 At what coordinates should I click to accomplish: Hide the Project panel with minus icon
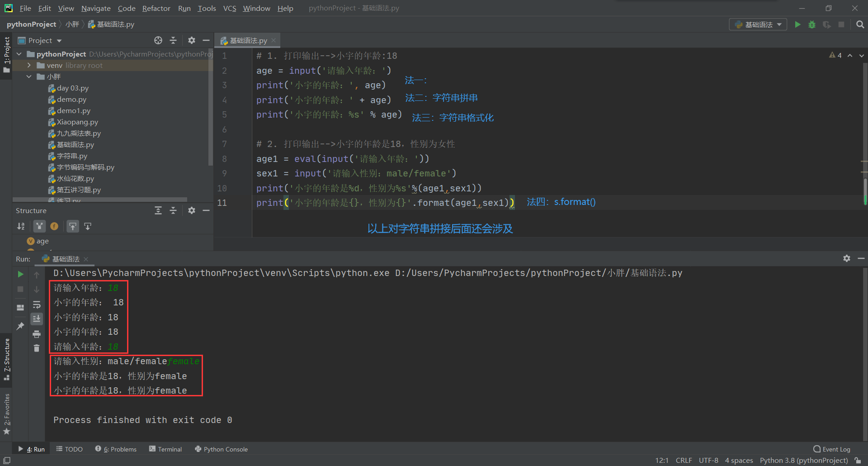(x=206, y=40)
